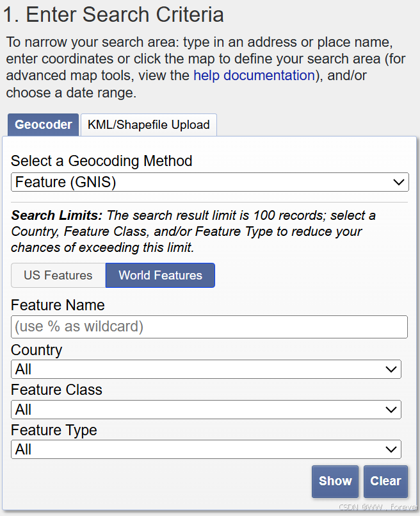Focus the Feature Name wildcard text field

point(209,327)
